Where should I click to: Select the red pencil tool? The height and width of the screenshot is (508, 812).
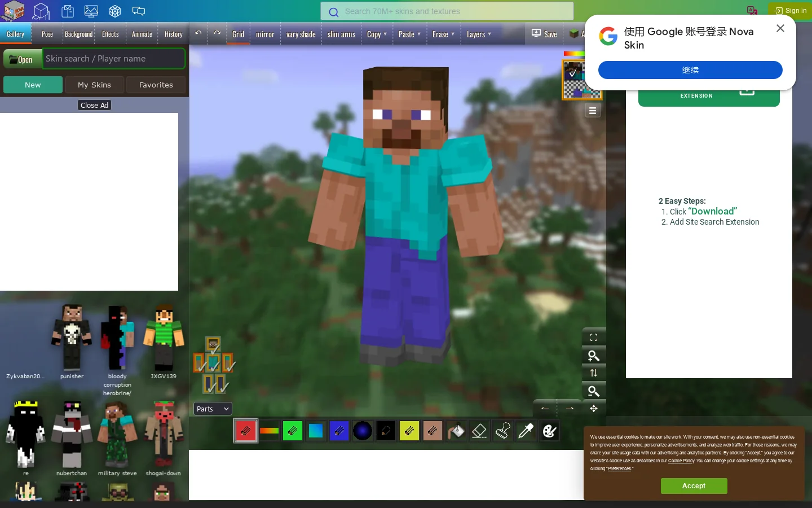tap(246, 431)
